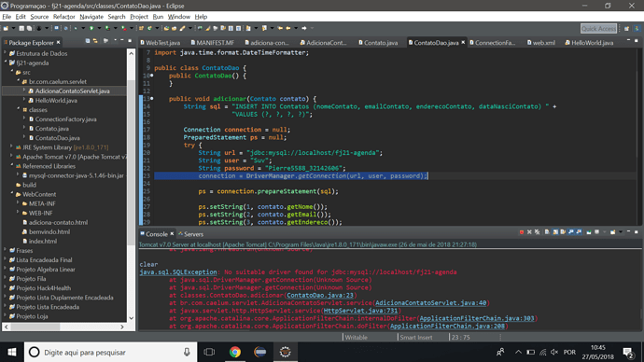
Task: Open Google Chrome from the Windows taskbar
Action: [235, 352]
